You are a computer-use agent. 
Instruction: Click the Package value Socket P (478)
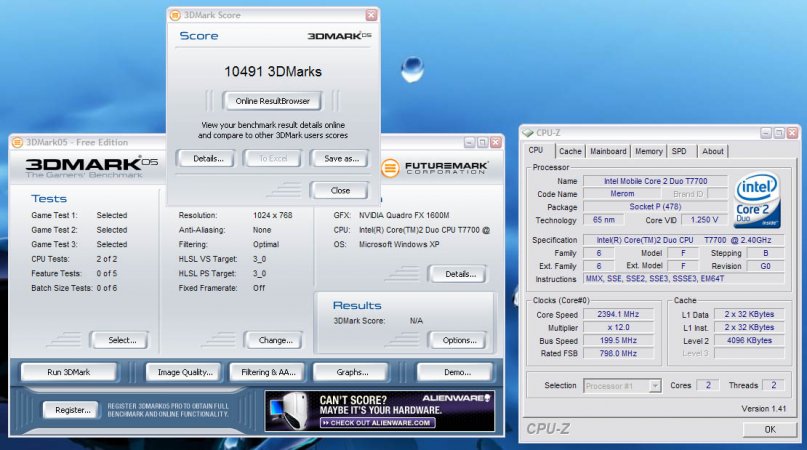coord(655,206)
